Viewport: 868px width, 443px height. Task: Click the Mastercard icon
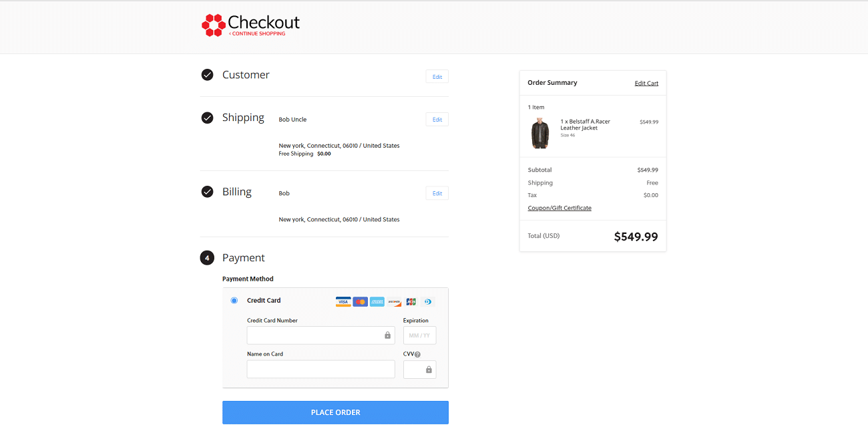360,302
